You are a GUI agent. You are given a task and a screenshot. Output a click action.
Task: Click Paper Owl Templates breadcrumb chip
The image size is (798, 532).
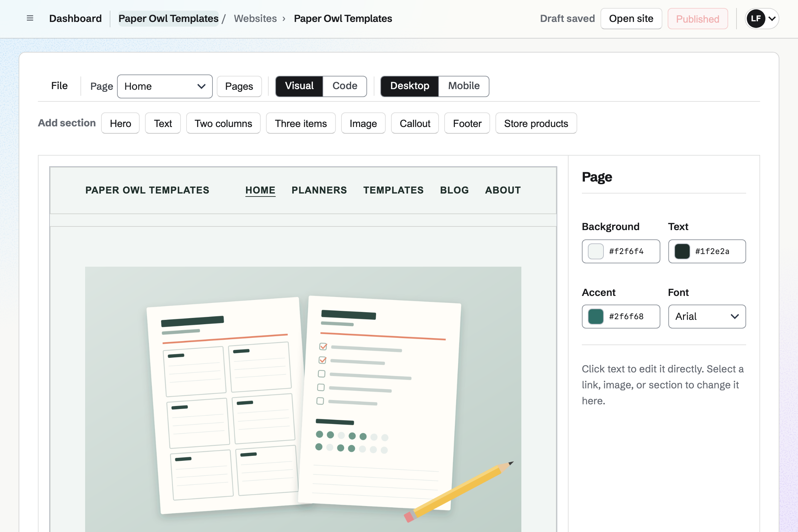pyautogui.click(x=168, y=18)
